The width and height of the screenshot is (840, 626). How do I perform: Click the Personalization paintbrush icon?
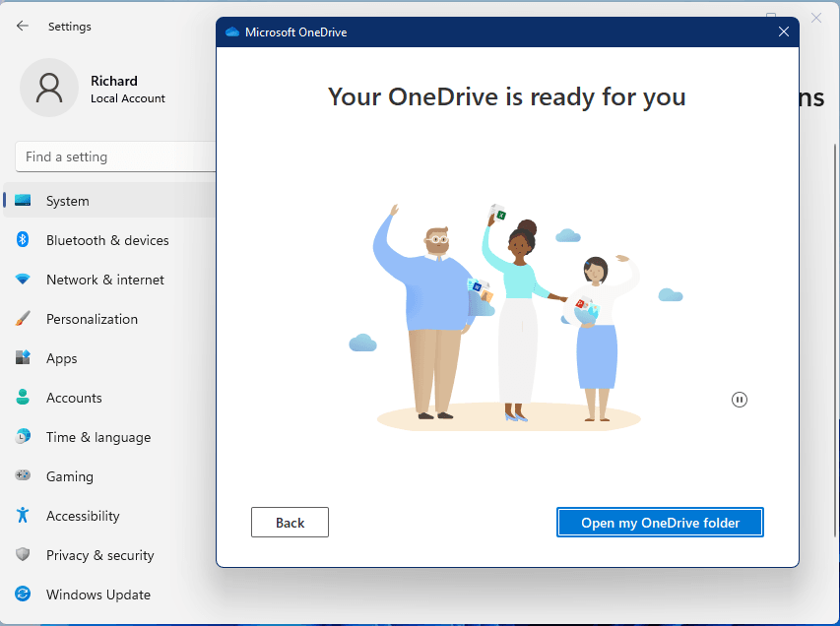23,318
